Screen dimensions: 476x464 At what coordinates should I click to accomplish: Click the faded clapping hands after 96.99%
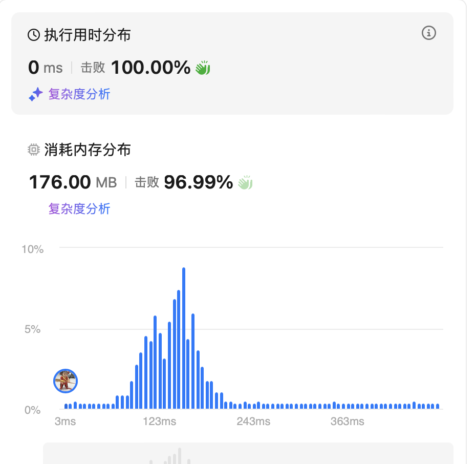pos(245,182)
